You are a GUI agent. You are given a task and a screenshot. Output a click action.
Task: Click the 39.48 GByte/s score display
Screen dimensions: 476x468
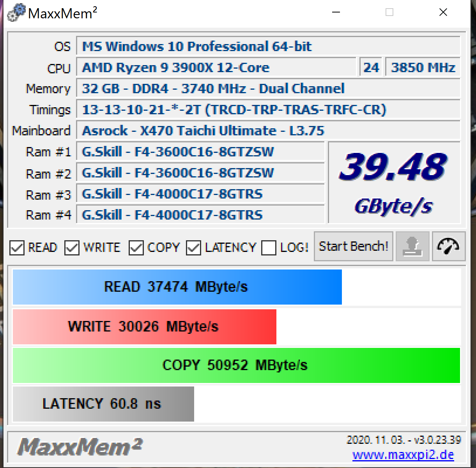click(x=394, y=183)
